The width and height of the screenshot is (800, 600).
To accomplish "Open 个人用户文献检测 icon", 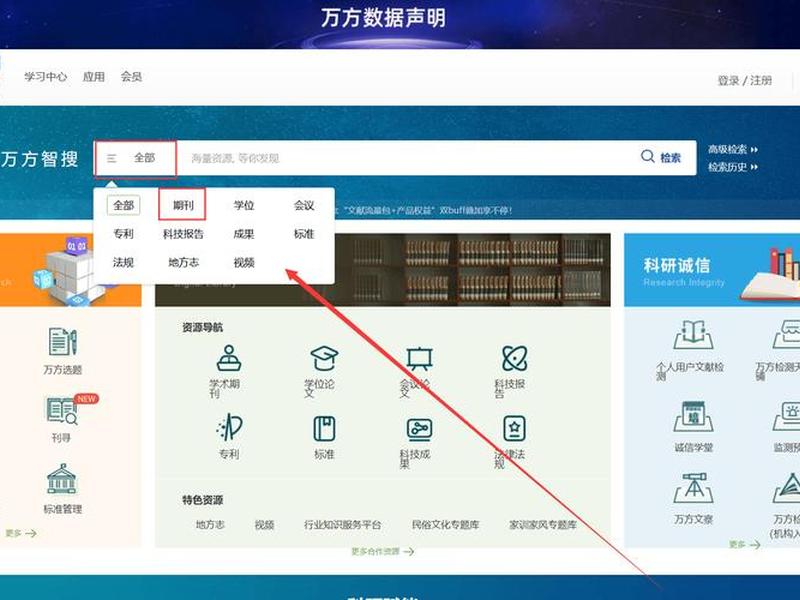I will (692, 335).
